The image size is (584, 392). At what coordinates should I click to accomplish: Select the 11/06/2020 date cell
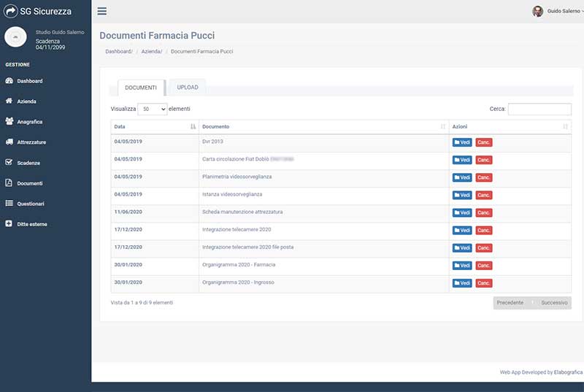tap(155, 214)
